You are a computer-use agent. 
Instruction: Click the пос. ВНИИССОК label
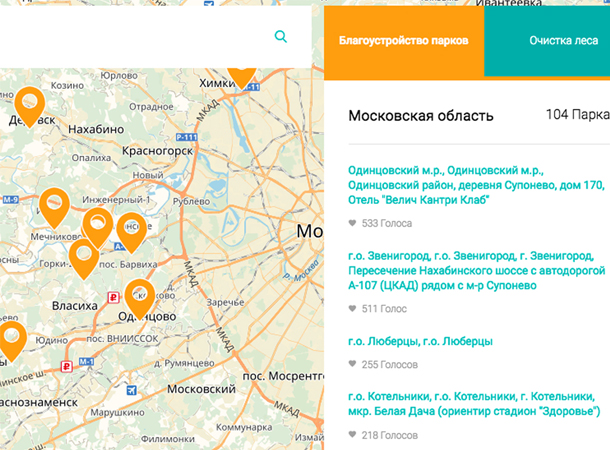122,338
